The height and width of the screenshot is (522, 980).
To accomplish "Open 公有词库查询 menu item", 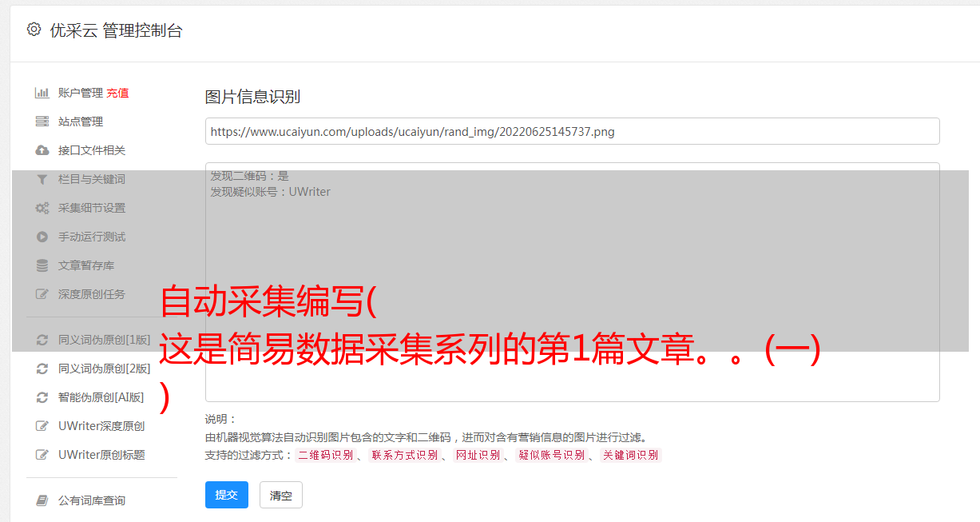I will (92, 500).
